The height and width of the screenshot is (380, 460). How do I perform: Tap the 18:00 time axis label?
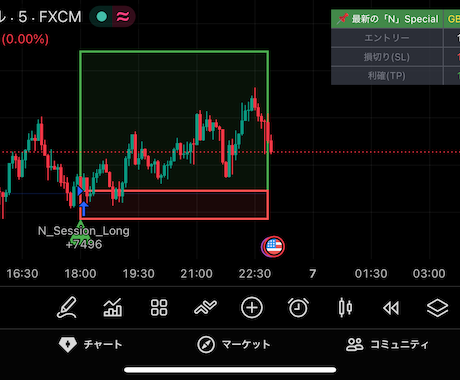point(80,274)
